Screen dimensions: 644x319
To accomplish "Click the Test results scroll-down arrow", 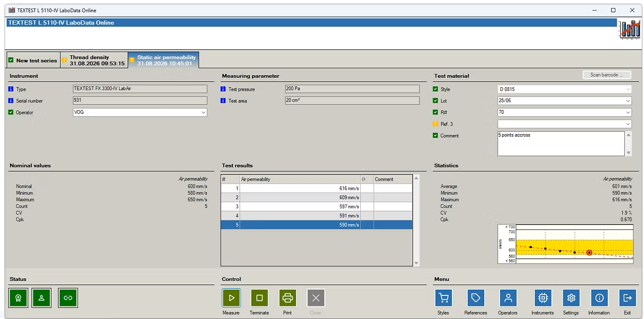I will pyautogui.click(x=416, y=263).
